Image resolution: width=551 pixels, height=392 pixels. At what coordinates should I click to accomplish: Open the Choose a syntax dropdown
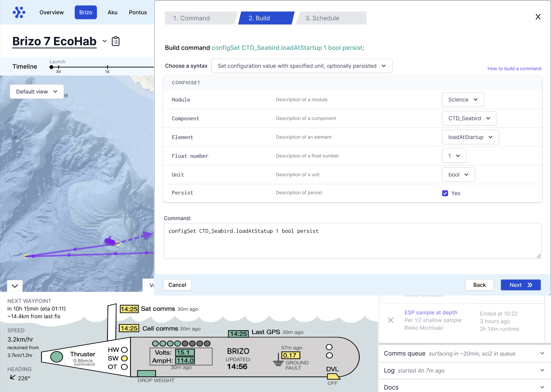pyautogui.click(x=301, y=66)
